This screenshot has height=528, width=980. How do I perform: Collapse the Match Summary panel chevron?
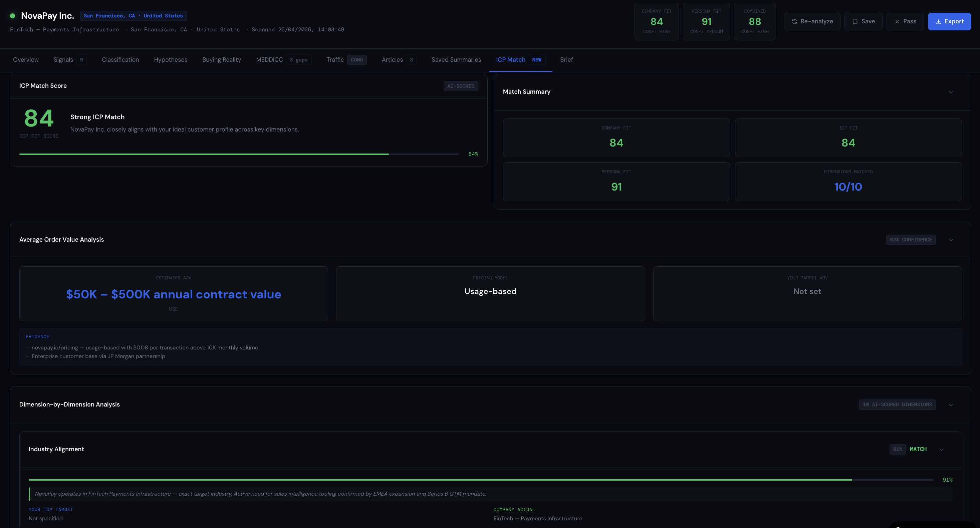(951, 92)
